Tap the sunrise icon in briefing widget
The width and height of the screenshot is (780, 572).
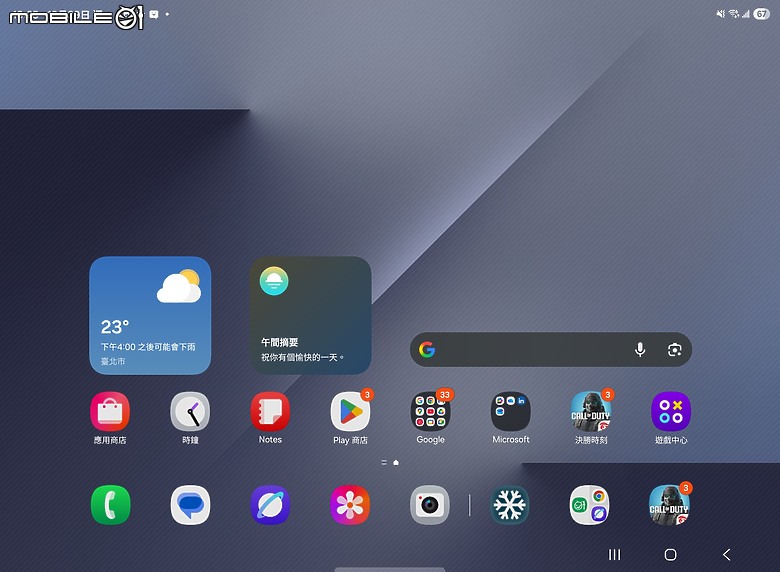274,281
